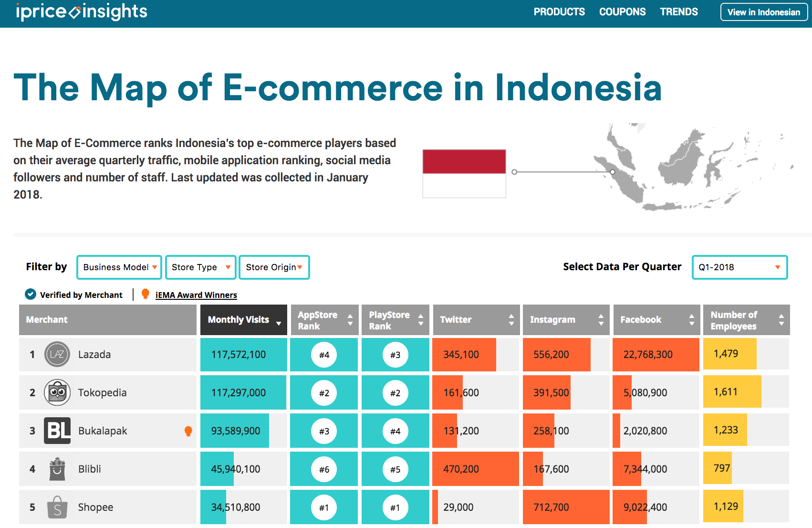Click the Merchant column header

(108, 320)
